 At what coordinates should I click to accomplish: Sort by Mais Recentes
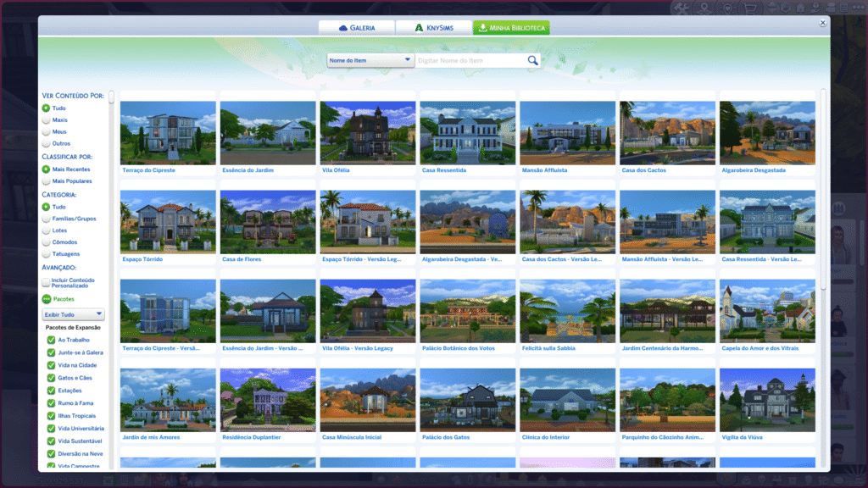[46, 169]
